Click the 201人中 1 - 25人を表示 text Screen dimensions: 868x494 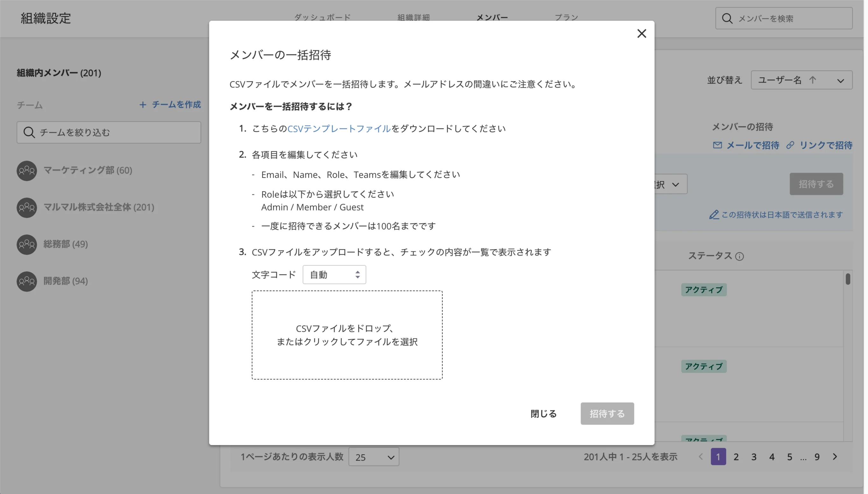(x=630, y=457)
